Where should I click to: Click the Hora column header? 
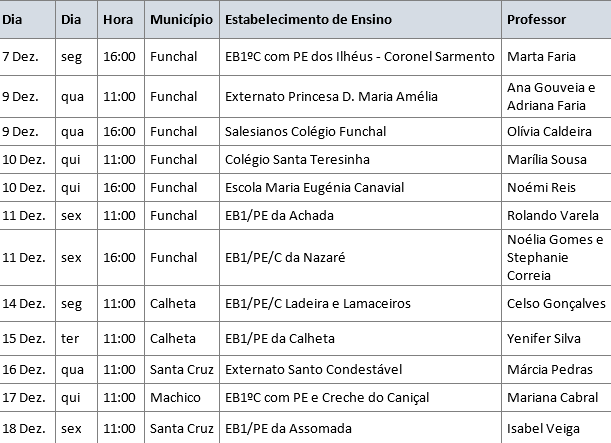point(116,20)
